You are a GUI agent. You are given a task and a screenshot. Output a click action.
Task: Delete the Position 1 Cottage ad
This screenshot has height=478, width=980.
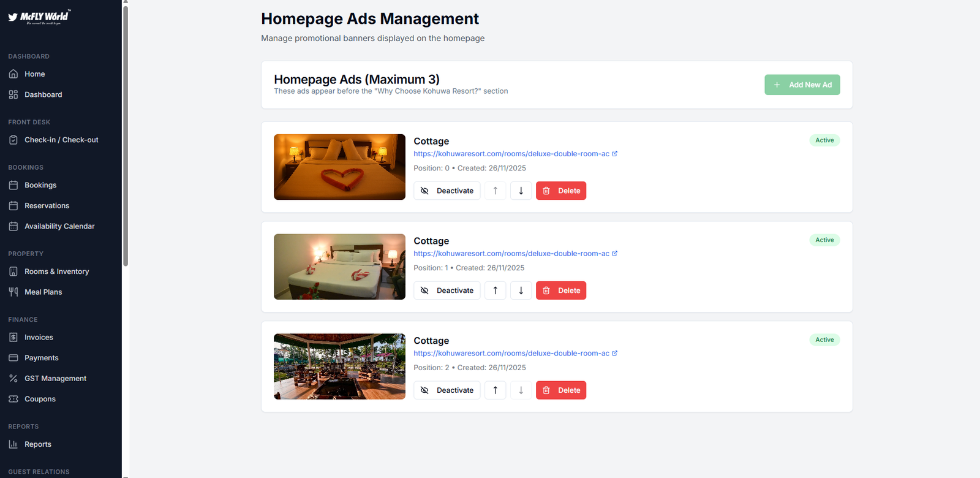point(561,290)
